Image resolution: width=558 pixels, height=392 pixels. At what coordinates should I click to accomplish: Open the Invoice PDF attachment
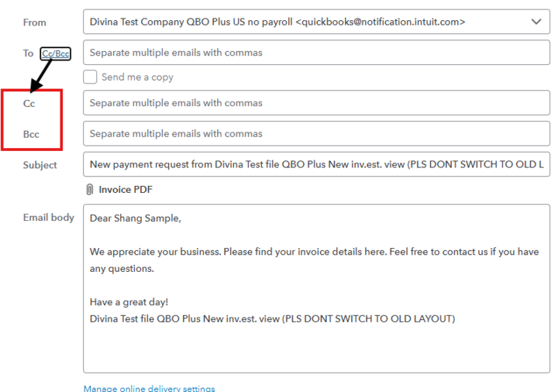tap(126, 190)
